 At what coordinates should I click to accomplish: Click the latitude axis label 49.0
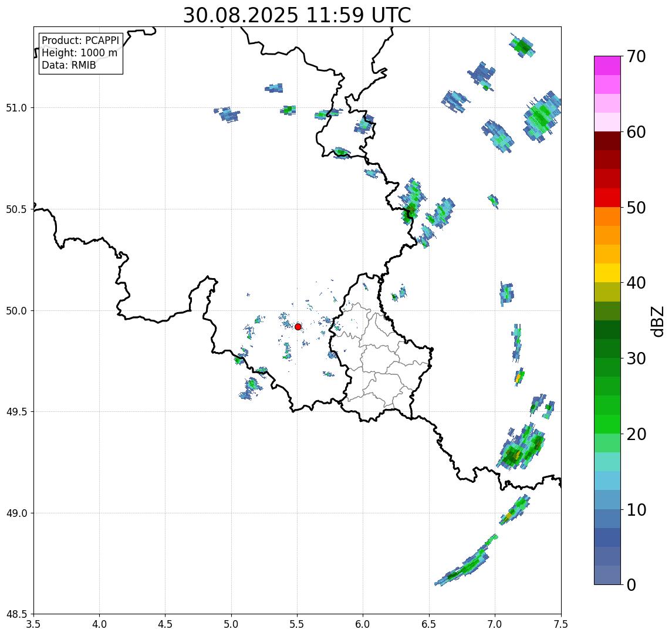coord(16,513)
